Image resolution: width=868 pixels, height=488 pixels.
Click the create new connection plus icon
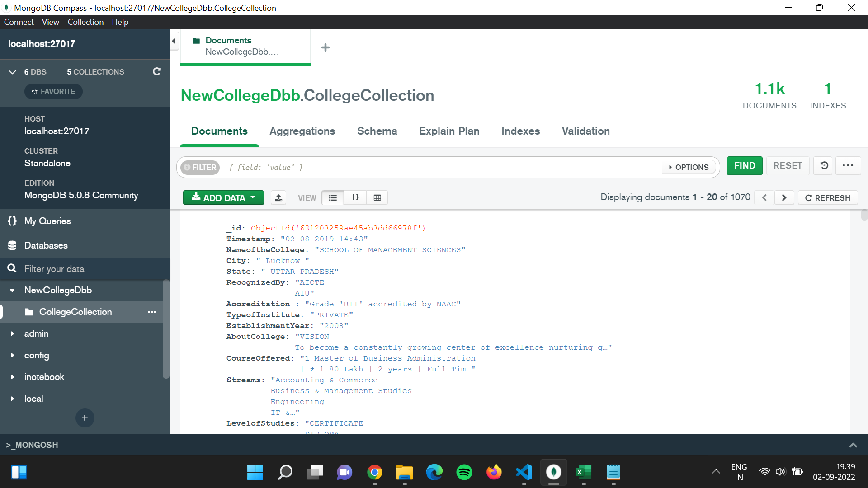point(85,418)
